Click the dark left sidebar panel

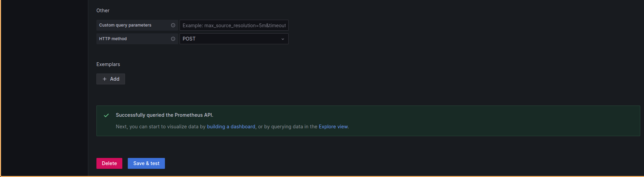click(x=44, y=88)
